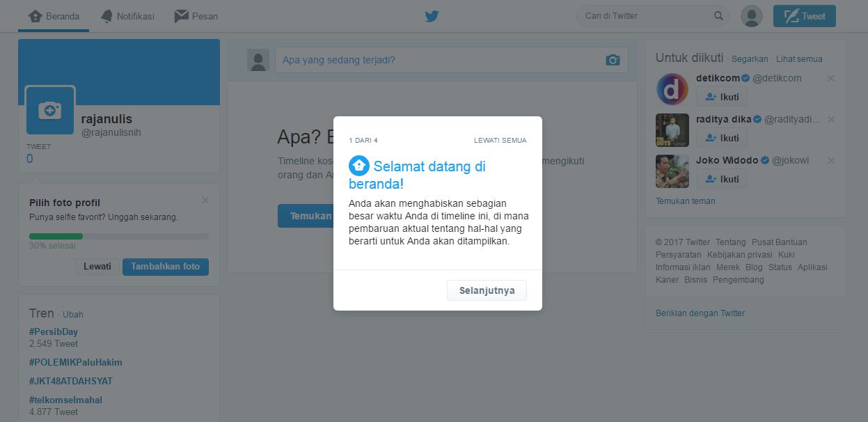Close the Pilih foto profil card
The height and width of the screenshot is (422, 868).
coord(205,201)
